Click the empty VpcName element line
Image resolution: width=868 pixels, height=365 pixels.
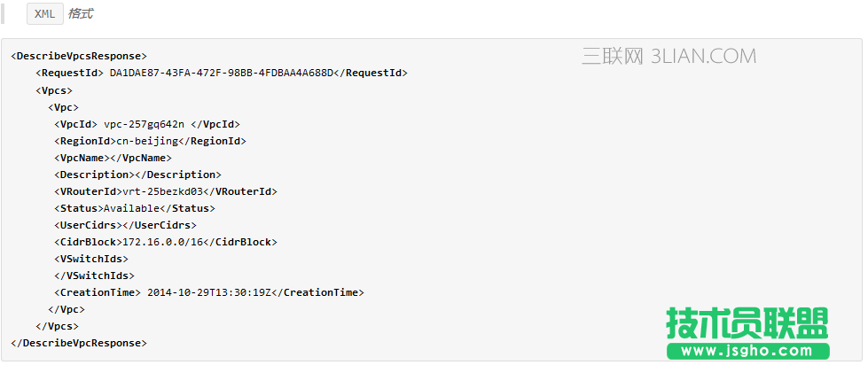(113, 158)
